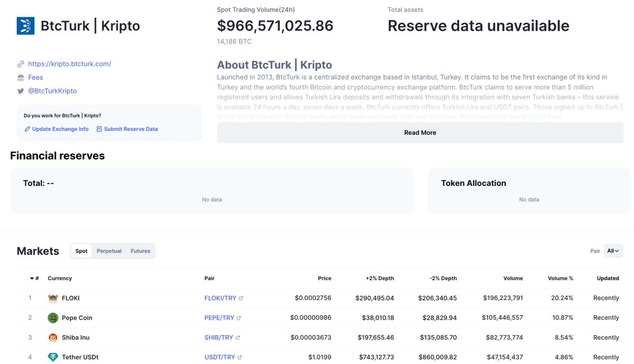
Task: Select the Spot markets tab
Action: [x=81, y=251]
